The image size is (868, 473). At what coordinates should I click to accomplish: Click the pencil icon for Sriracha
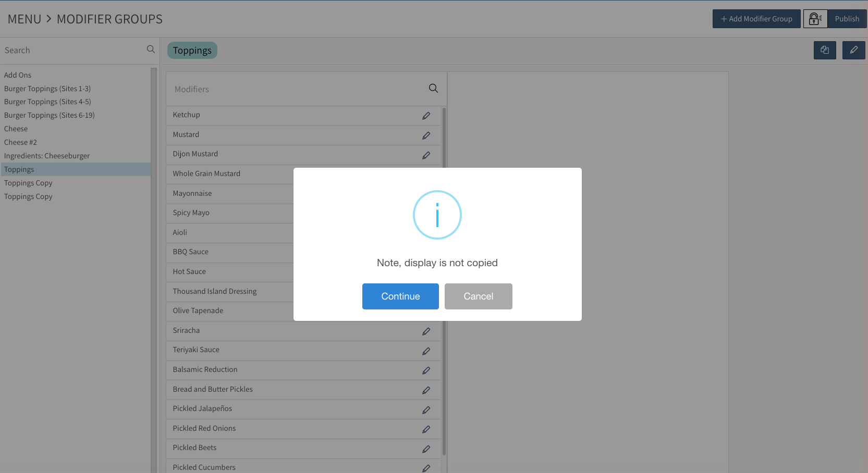tap(426, 331)
